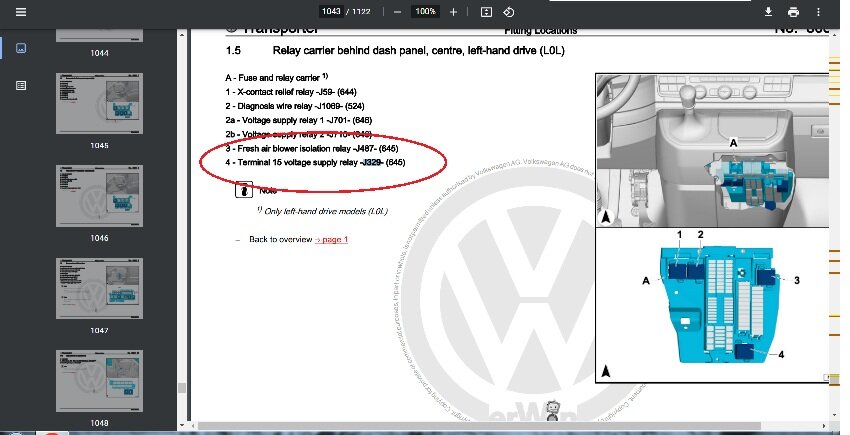Click the page label 1044 in sidebar
The width and height of the screenshot is (850, 435).
click(99, 53)
